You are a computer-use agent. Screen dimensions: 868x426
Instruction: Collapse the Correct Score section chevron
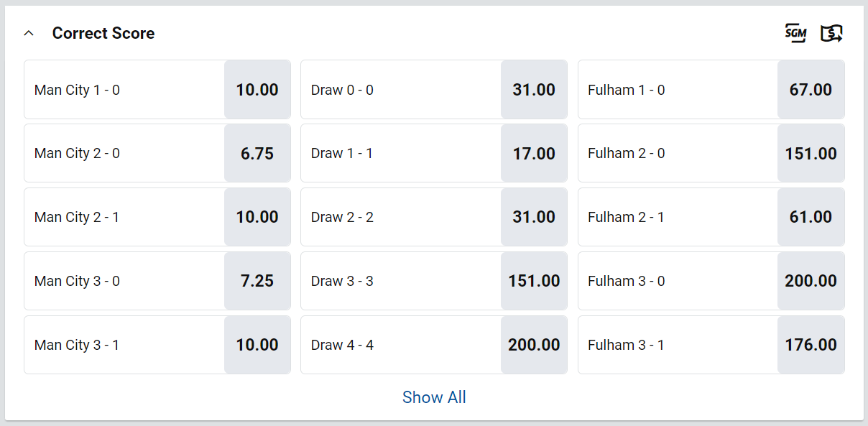click(29, 33)
